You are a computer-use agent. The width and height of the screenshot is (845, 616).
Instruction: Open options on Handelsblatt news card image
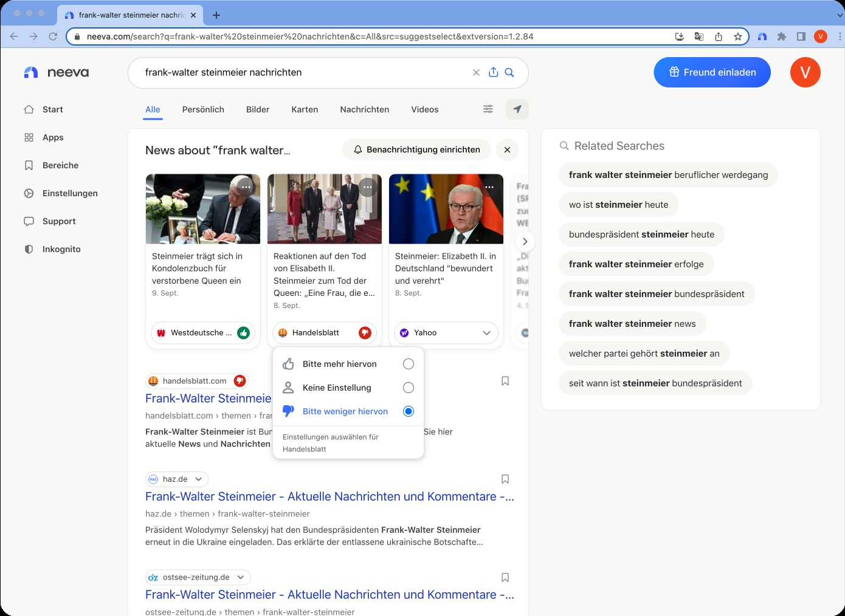click(367, 187)
